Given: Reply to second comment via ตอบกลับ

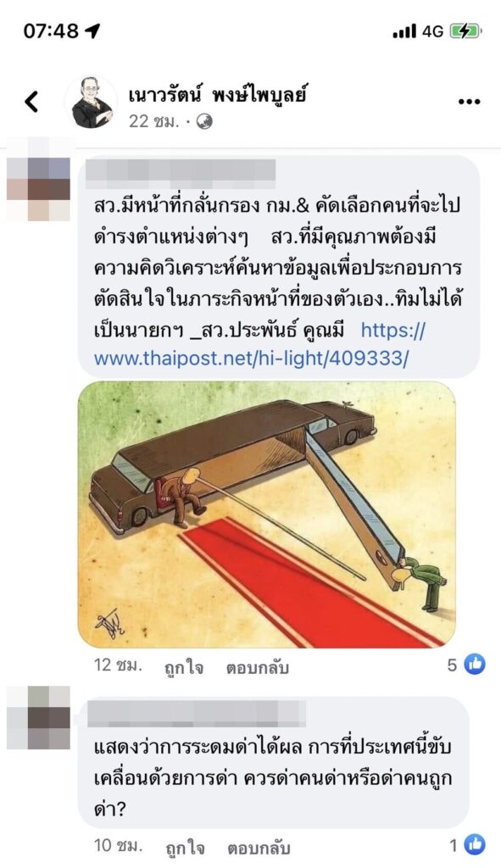Looking at the screenshot, I should [259, 848].
